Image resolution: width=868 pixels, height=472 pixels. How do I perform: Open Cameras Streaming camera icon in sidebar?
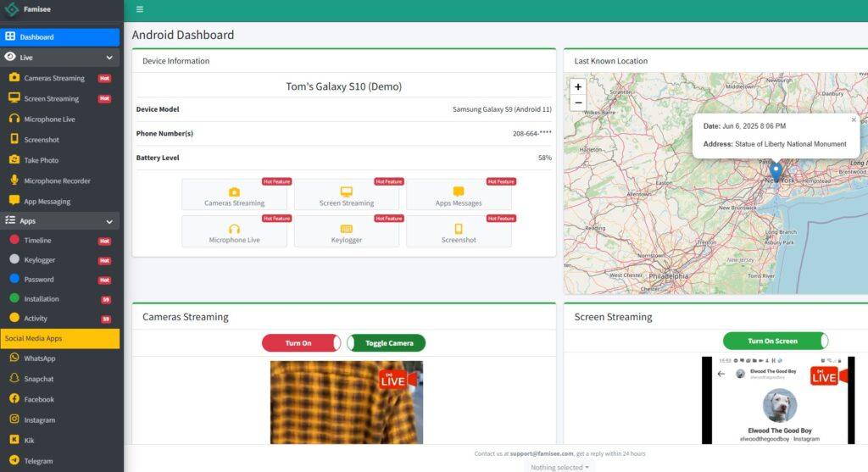[14, 77]
